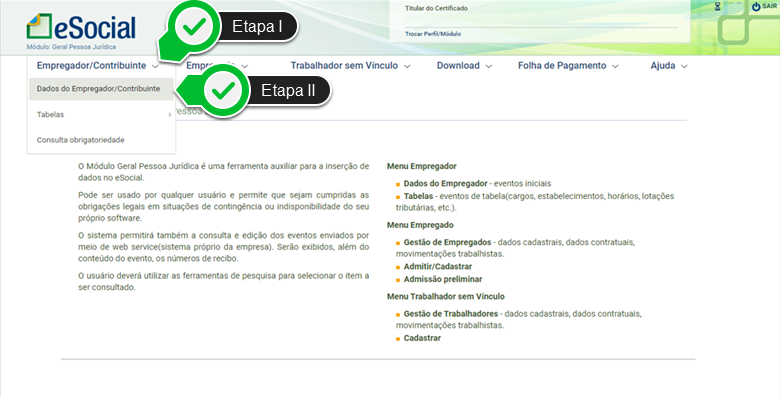This screenshot has height=397, width=780.
Task: Click the Titular do Certificado label
Action: click(x=436, y=8)
